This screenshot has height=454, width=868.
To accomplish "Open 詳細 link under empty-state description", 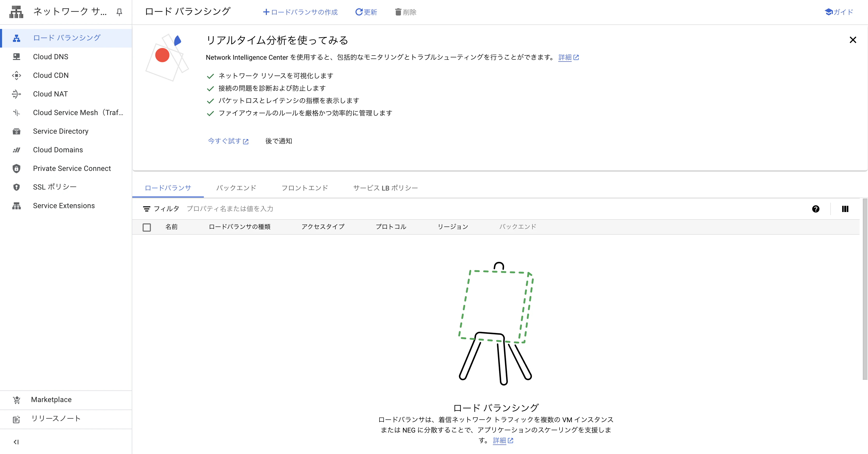I will [x=503, y=441].
